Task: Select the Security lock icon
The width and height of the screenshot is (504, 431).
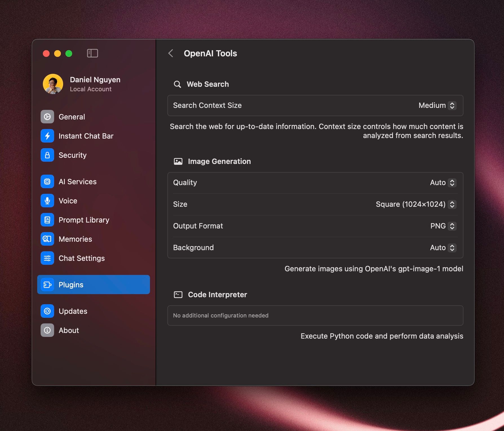Action: click(x=47, y=155)
